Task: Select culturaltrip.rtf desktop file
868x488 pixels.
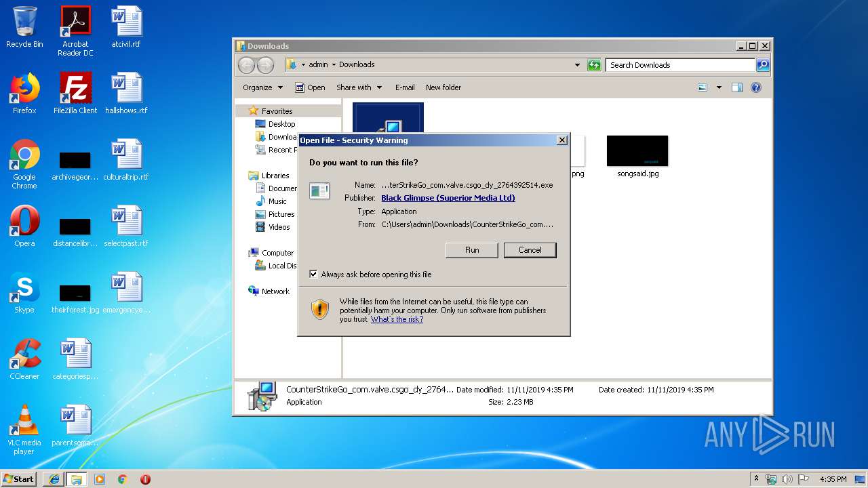Action: pyautogui.click(x=126, y=160)
